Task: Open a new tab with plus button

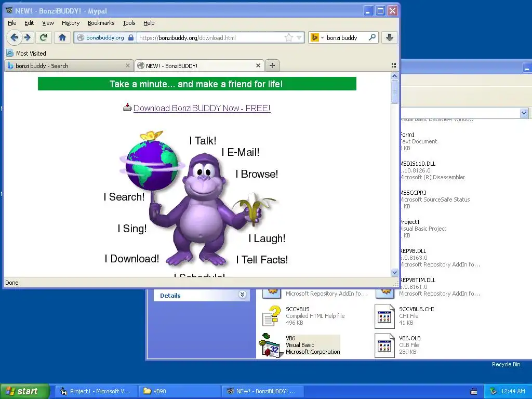Action: pyautogui.click(x=272, y=65)
